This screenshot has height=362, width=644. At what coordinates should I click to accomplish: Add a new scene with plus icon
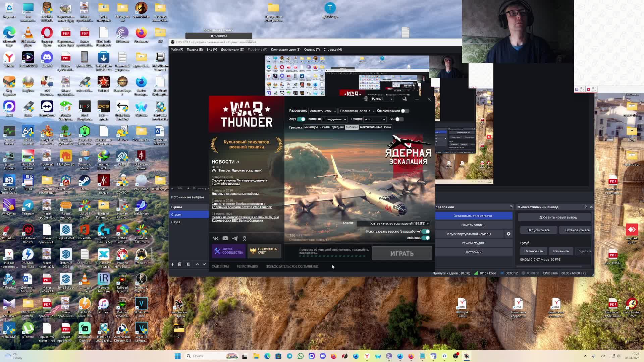172,264
